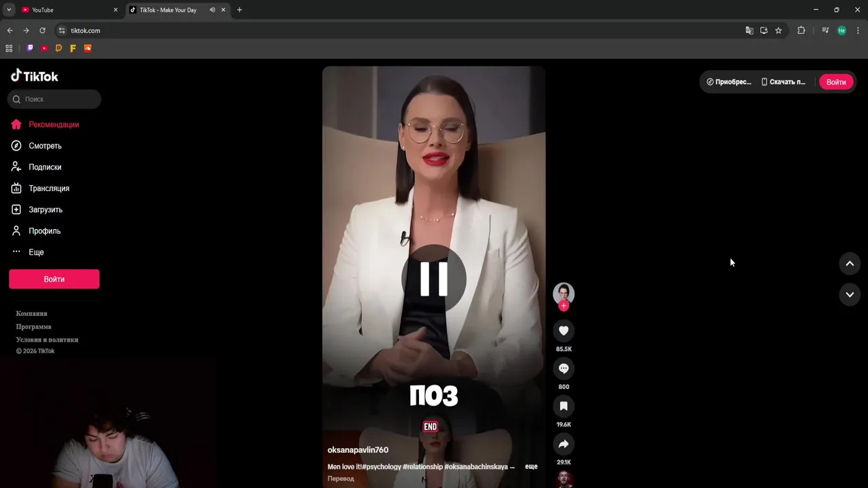Go forward in browser history
Image resolution: width=868 pixels, height=488 pixels.
[26, 30]
